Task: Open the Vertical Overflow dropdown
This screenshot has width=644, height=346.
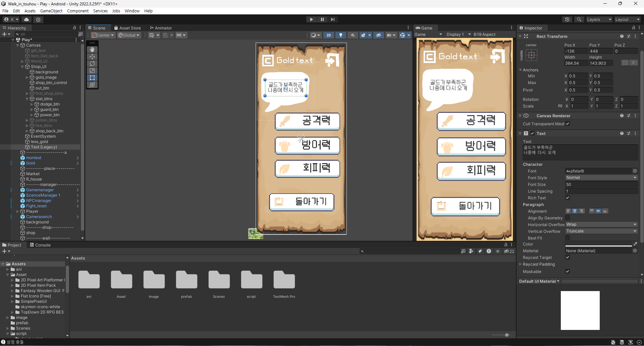Action: 601,231
